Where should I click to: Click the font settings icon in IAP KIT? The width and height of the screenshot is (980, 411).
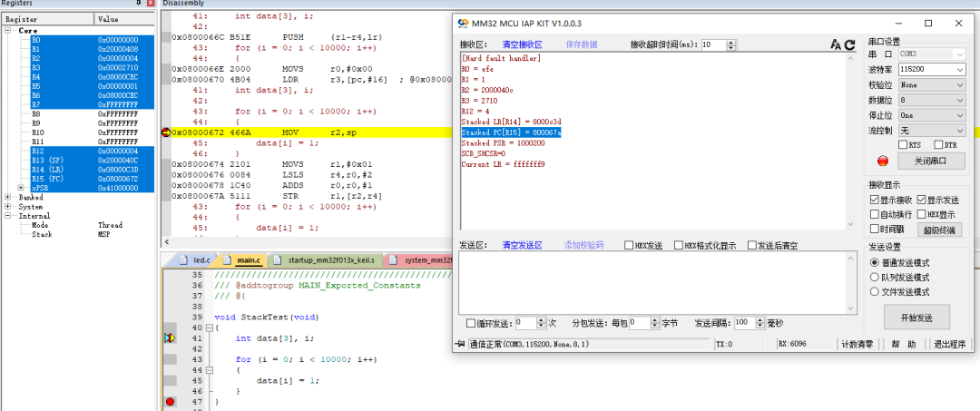click(836, 44)
